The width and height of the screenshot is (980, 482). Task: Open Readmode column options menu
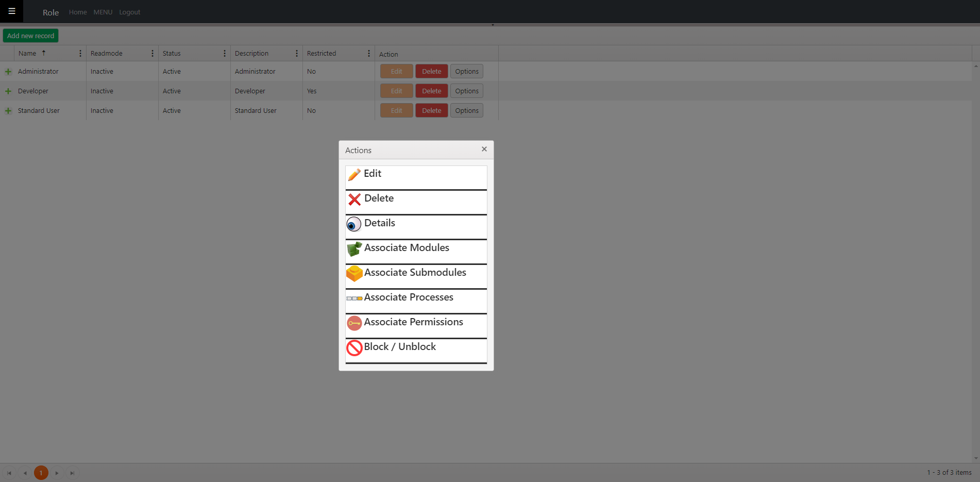153,54
